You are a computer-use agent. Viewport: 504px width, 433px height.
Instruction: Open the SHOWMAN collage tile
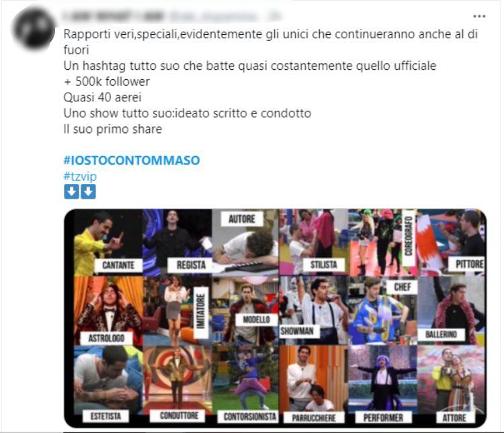pos(313,311)
